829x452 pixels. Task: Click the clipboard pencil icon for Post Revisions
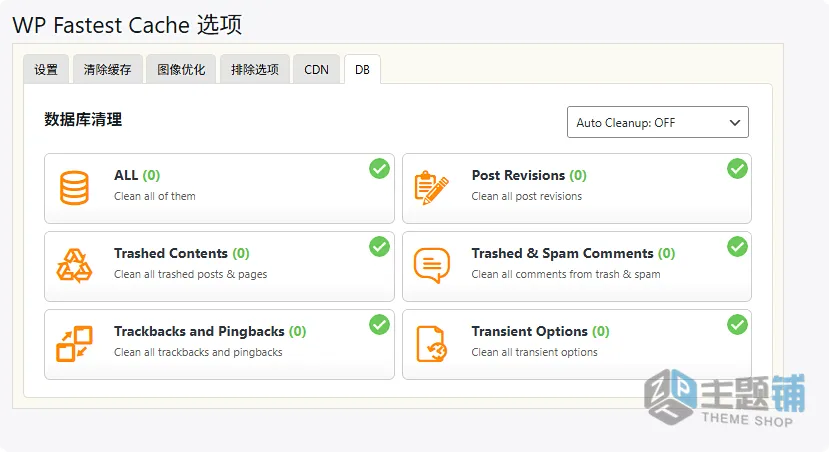(x=431, y=188)
